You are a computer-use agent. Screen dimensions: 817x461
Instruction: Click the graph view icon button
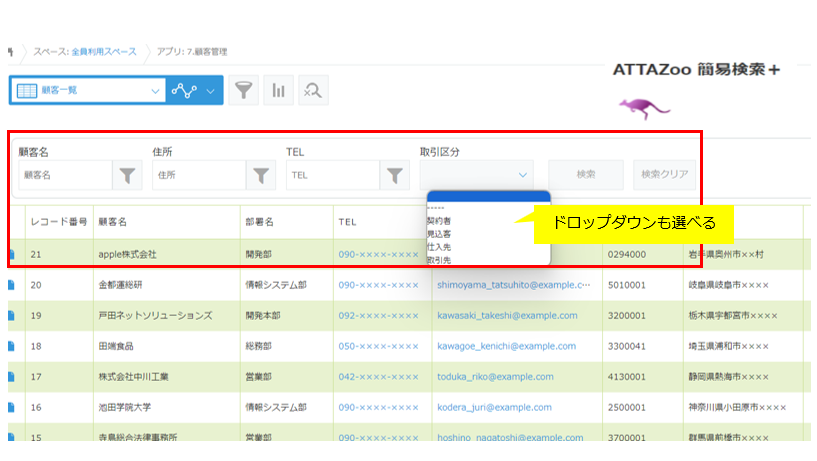click(x=184, y=90)
